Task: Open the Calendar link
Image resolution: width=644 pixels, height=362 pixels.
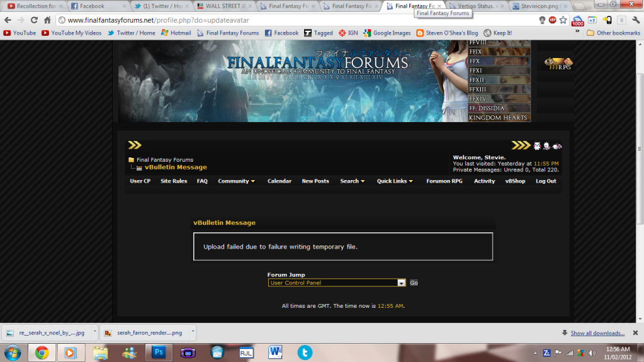Action: click(x=280, y=181)
